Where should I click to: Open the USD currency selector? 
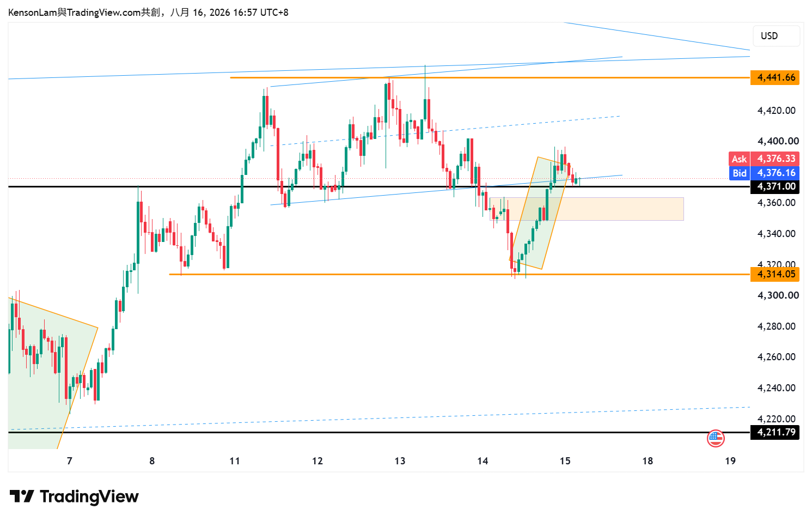click(776, 36)
